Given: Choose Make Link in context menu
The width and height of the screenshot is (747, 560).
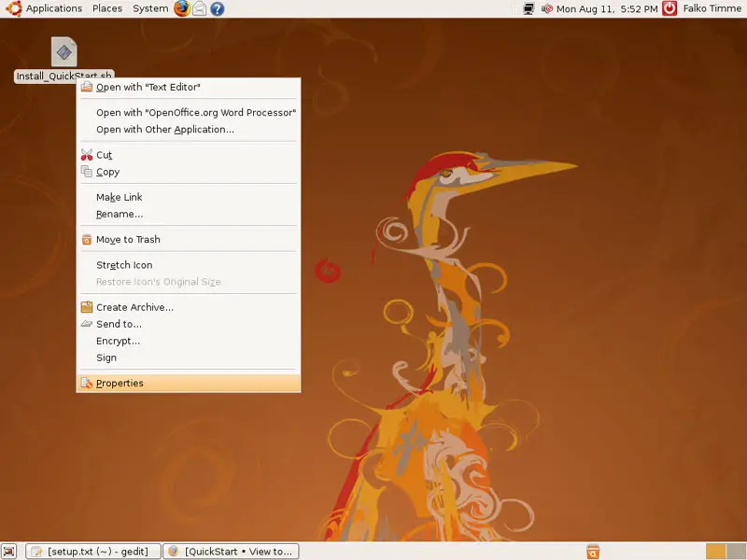Looking at the screenshot, I should (x=189, y=197).
